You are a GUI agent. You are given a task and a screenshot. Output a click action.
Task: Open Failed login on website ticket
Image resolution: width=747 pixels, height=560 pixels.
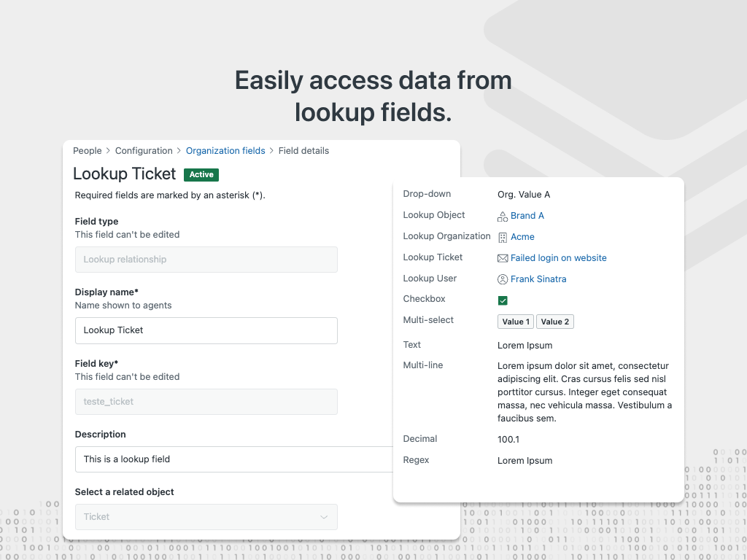[x=559, y=258]
